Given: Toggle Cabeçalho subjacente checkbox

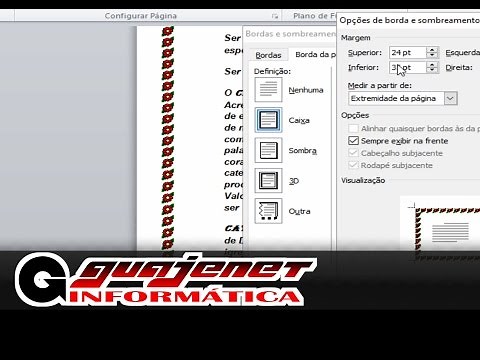Looking at the screenshot, I should tap(353, 153).
